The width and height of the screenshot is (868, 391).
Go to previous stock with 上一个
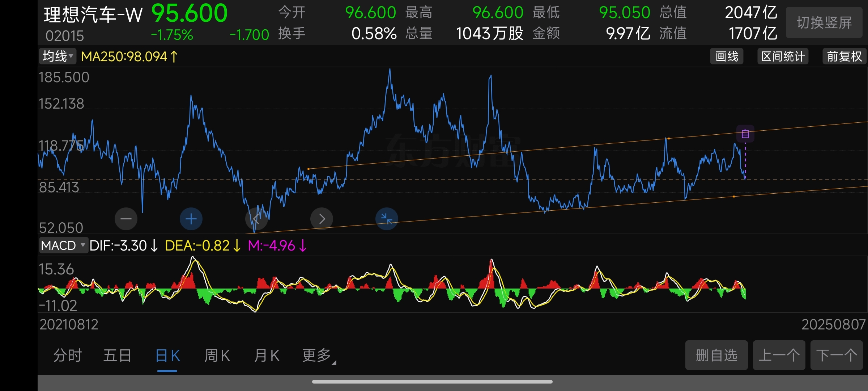pos(779,355)
